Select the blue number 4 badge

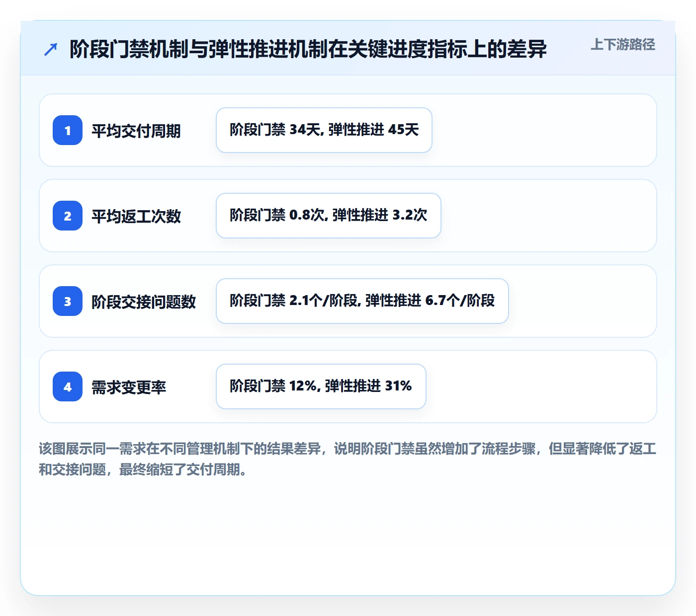(x=68, y=386)
